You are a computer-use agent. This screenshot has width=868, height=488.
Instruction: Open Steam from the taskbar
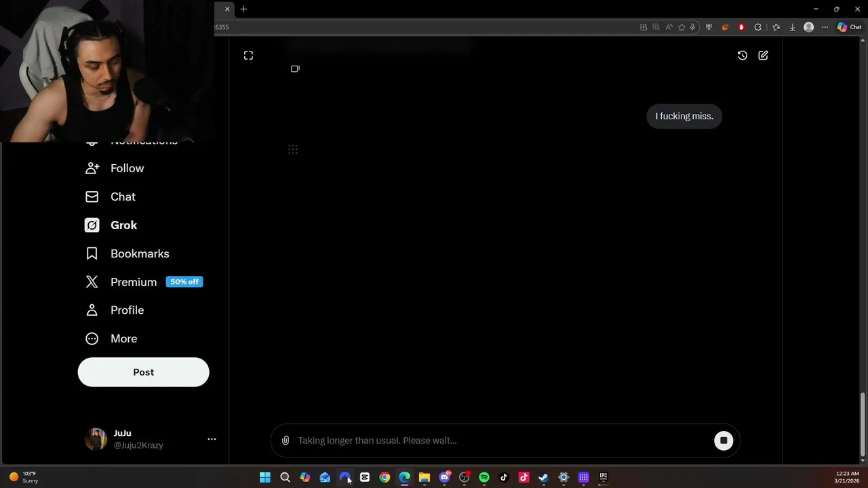[x=543, y=477]
